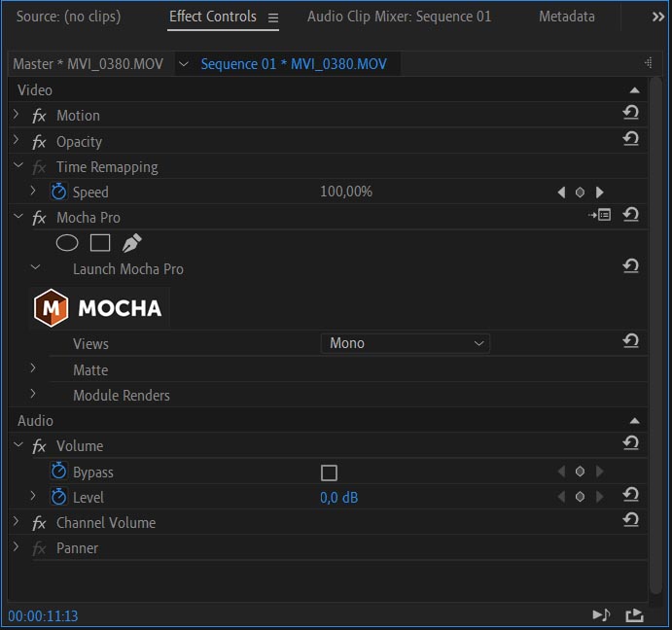The height and width of the screenshot is (630, 672).
Task: Collapse the Mocha Pro effect
Action: [x=18, y=216]
